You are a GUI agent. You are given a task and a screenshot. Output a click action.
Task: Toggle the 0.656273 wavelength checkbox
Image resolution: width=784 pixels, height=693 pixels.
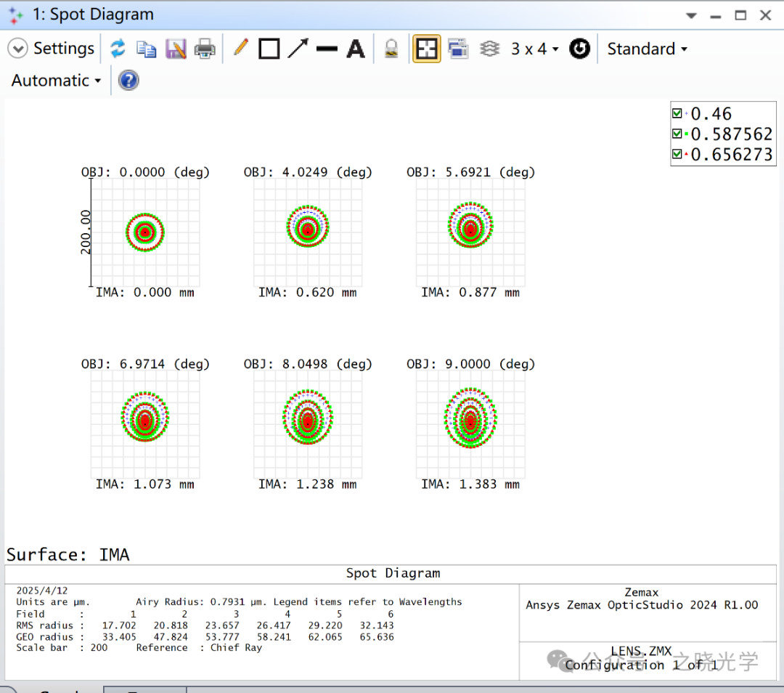[677, 155]
